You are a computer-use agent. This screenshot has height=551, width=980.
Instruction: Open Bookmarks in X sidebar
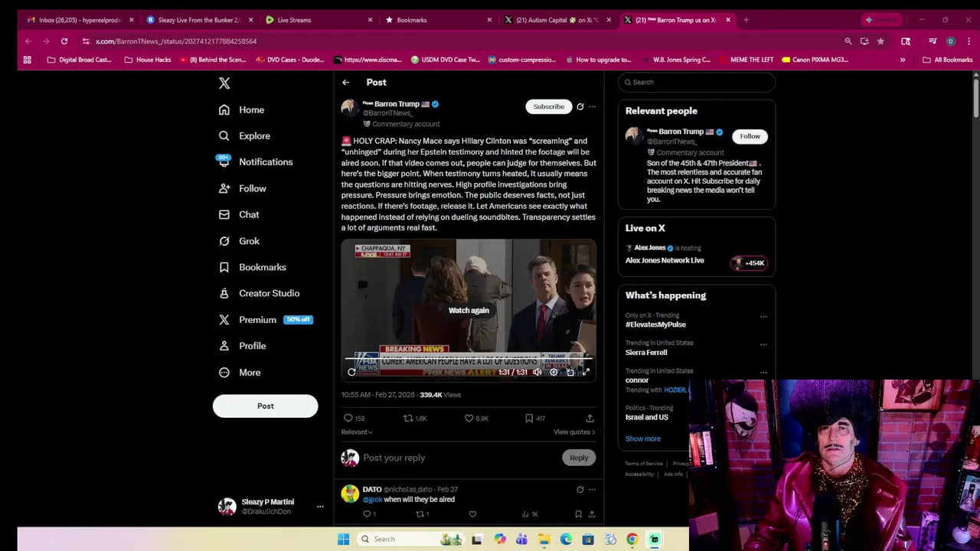click(x=252, y=267)
